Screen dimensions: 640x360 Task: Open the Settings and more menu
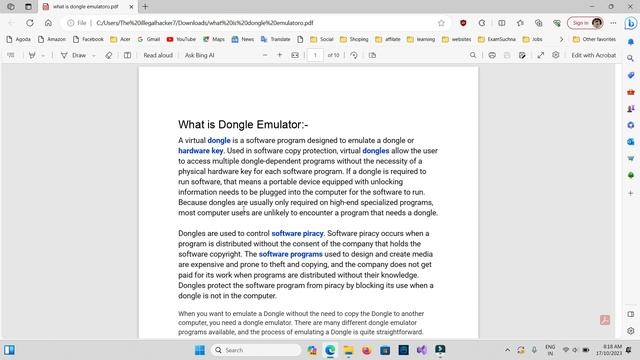(613, 23)
